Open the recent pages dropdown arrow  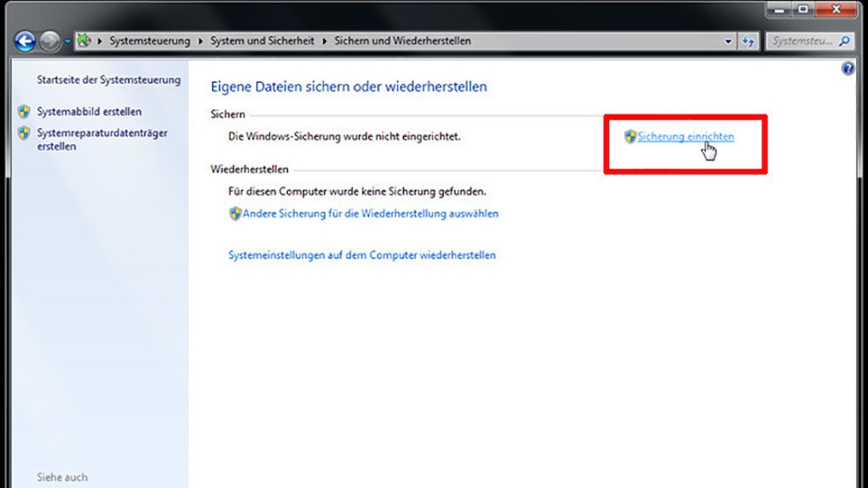pyautogui.click(x=68, y=41)
